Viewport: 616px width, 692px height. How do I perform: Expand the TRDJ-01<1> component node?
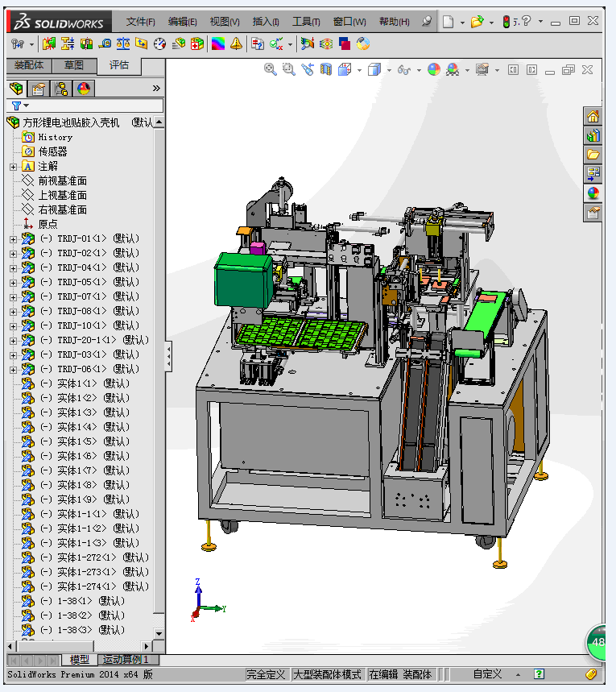click(13, 239)
